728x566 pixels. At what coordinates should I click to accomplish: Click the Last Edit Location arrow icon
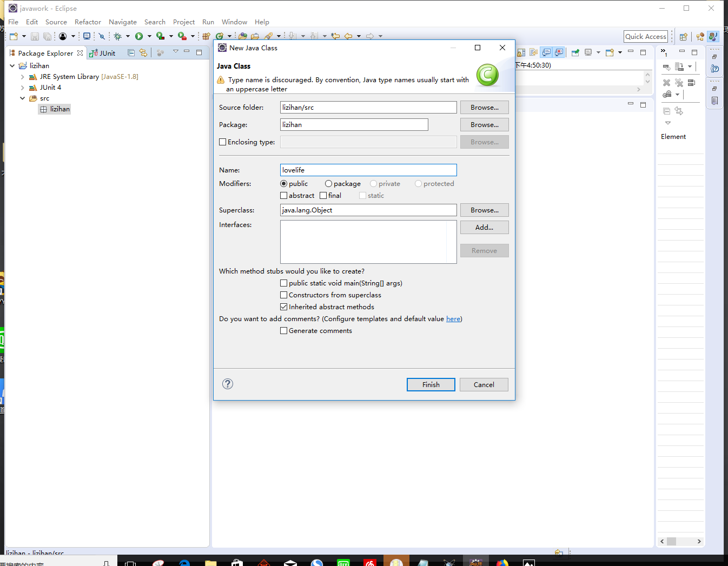[335, 36]
